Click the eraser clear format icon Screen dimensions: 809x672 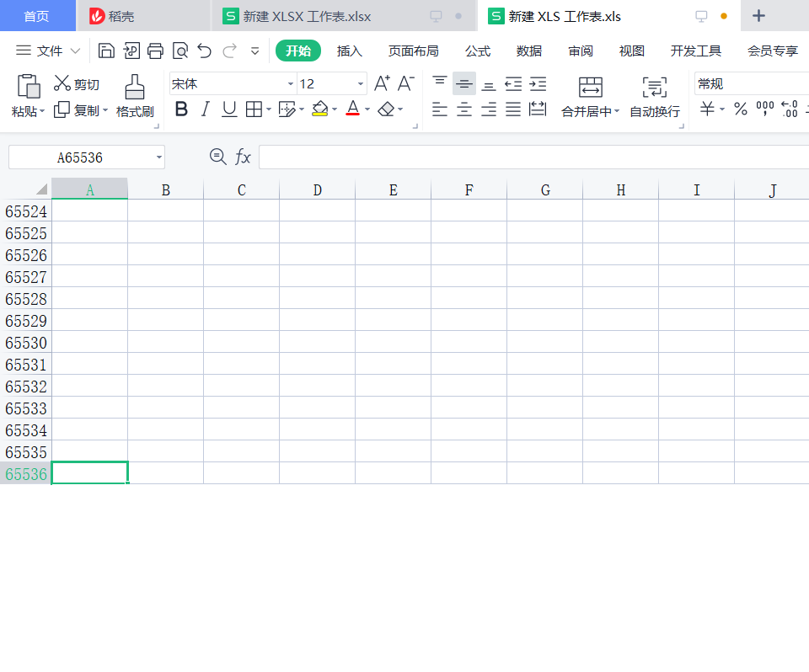pyautogui.click(x=386, y=109)
